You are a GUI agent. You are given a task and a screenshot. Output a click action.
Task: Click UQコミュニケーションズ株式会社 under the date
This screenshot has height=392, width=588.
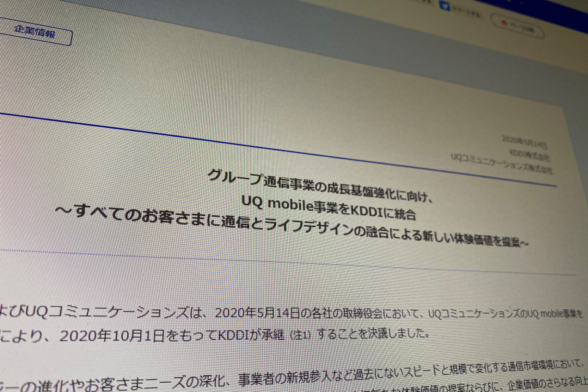click(x=502, y=164)
